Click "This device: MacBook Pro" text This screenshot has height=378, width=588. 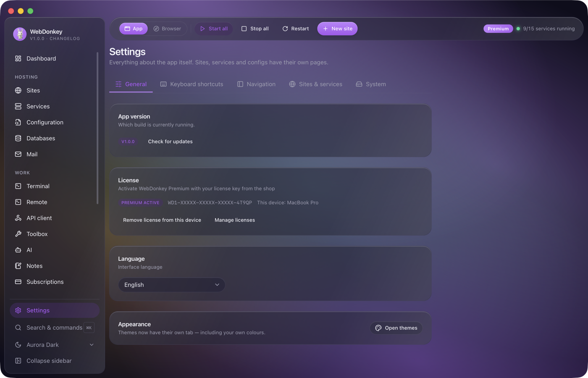[288, 202]
